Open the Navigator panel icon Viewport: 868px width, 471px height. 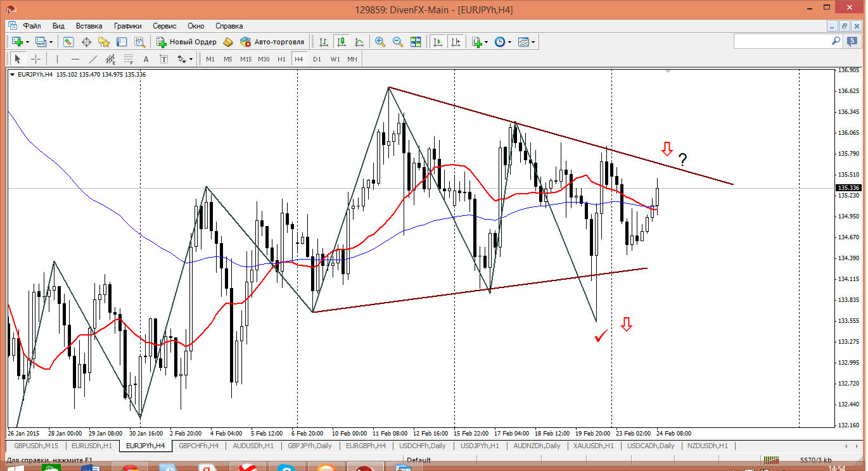tap(104, 42)
